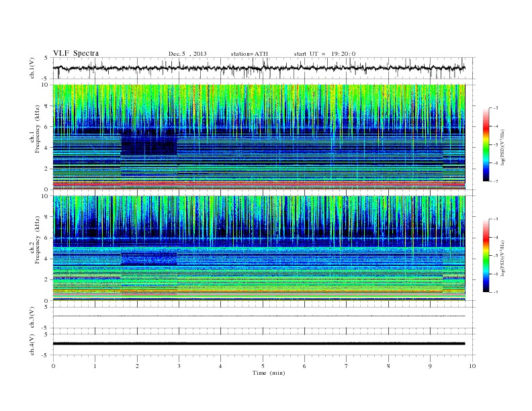Click the red low-frequency band in ch.1 spectrogram
Screen dimensions: 532x411
pyautogui.click(x=259, y=183)
